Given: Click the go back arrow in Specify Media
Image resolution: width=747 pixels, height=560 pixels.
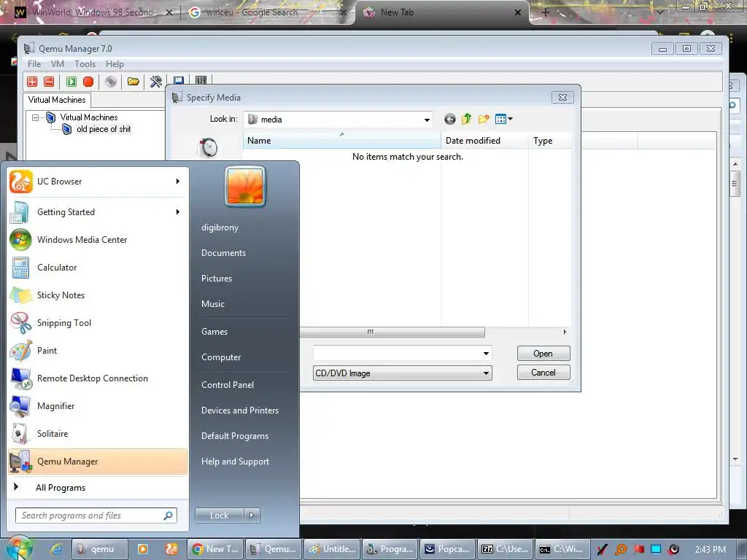Looking at the screenshot, I should tap(449, 119).
